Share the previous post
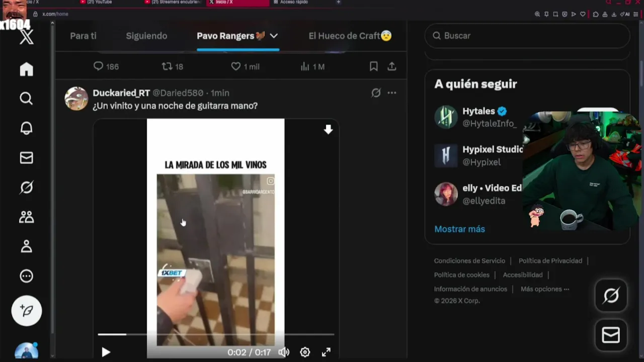The height and width of the screenshot is (362, 644). pos(392,66)
